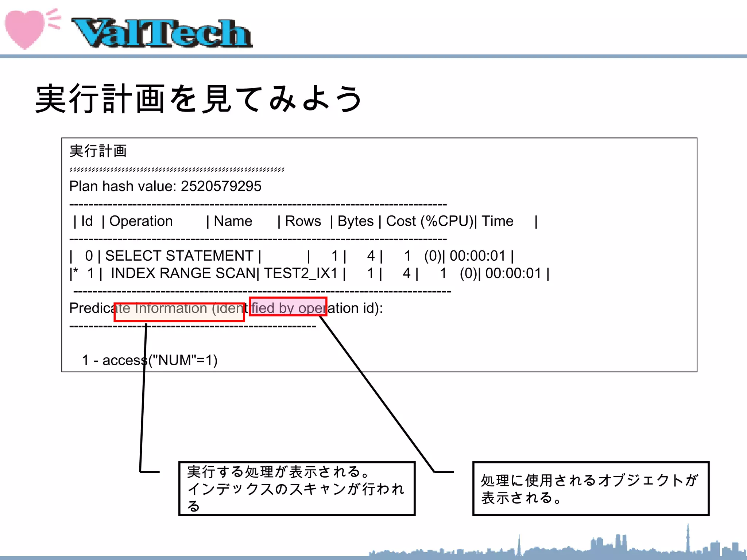Select INDEX RANGE SCAN operation text
This screenshot has width=747, height=560.
(183, 273)
